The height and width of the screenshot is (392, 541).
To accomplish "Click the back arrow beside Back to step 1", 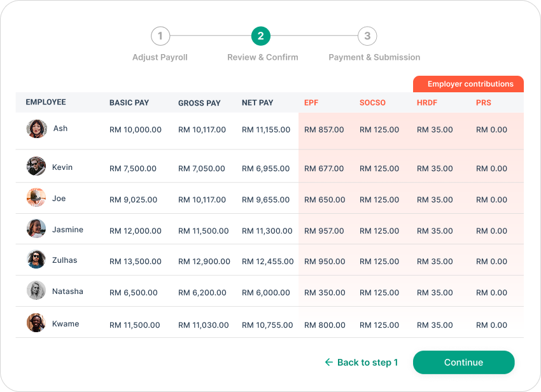I will (328, 362).
